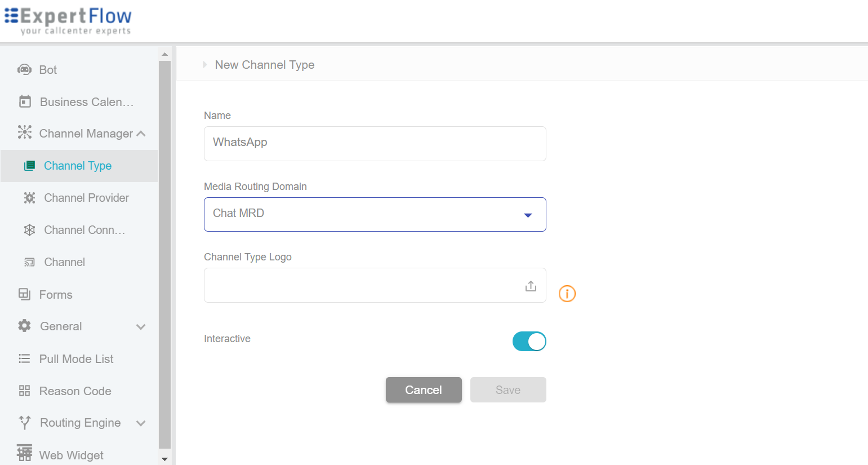Disable the Interactive toggle
This screenshot has width=868, height=465.
[x=529, y=341]
